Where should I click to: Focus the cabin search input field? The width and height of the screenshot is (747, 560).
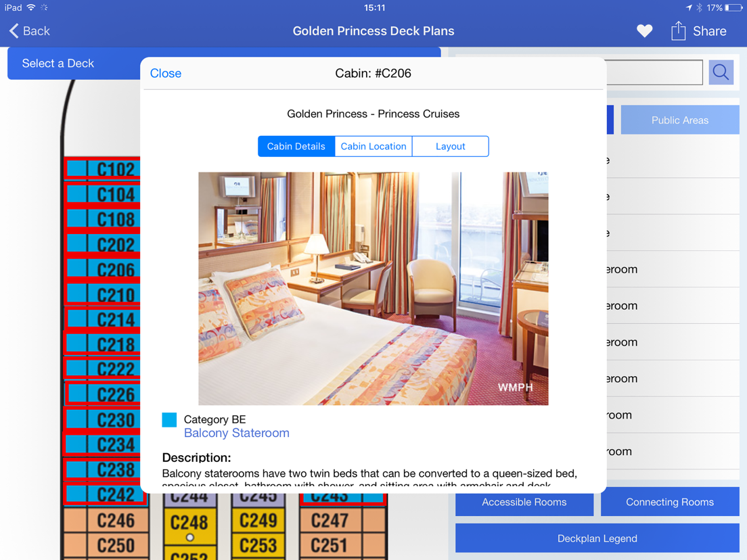[x=654, y=72]
